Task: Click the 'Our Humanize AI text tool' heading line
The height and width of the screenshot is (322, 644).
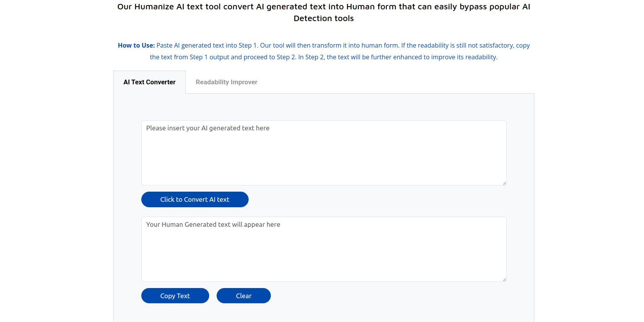Action: click(324, 7)
